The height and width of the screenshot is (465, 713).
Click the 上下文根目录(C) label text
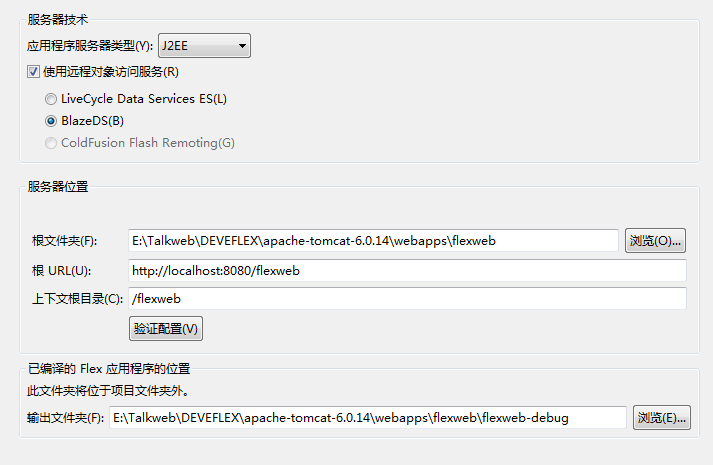pyautogui.click(x=78, y=299)
